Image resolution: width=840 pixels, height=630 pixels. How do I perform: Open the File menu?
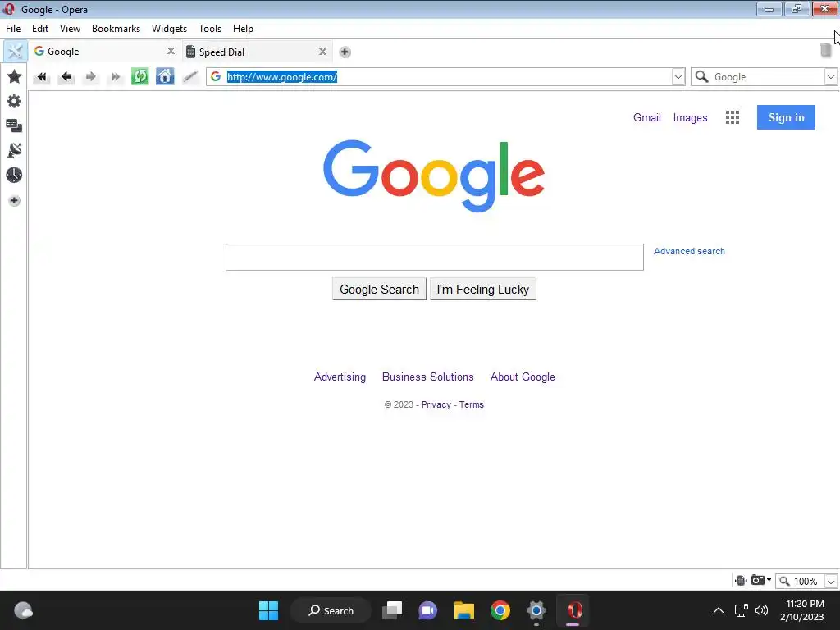[x=13, y=29]
